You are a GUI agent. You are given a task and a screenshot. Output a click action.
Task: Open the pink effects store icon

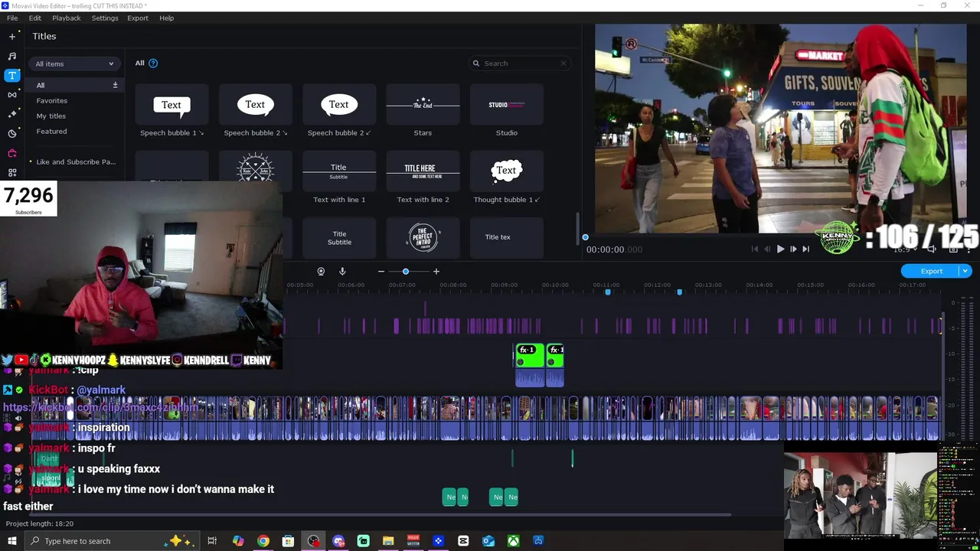pyautogui.click(x=11, y=153)
